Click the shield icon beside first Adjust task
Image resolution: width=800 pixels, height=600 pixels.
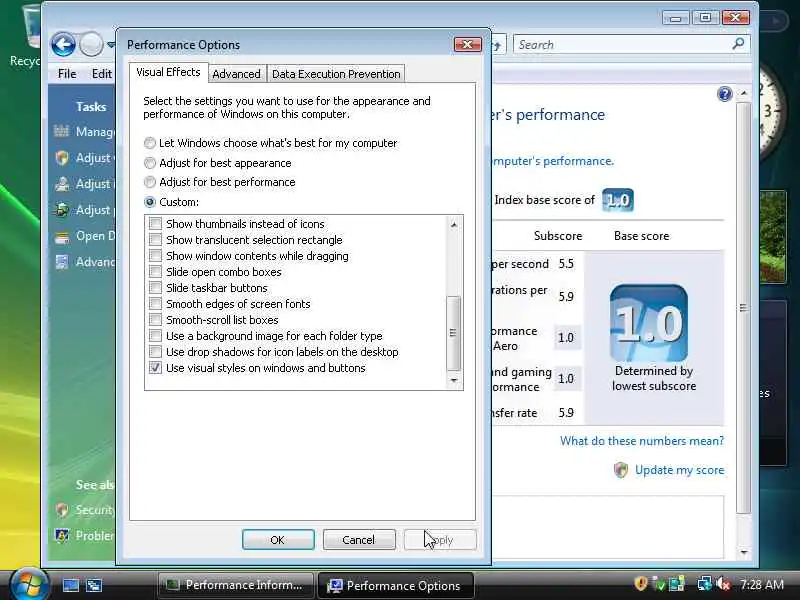point(62,158)
